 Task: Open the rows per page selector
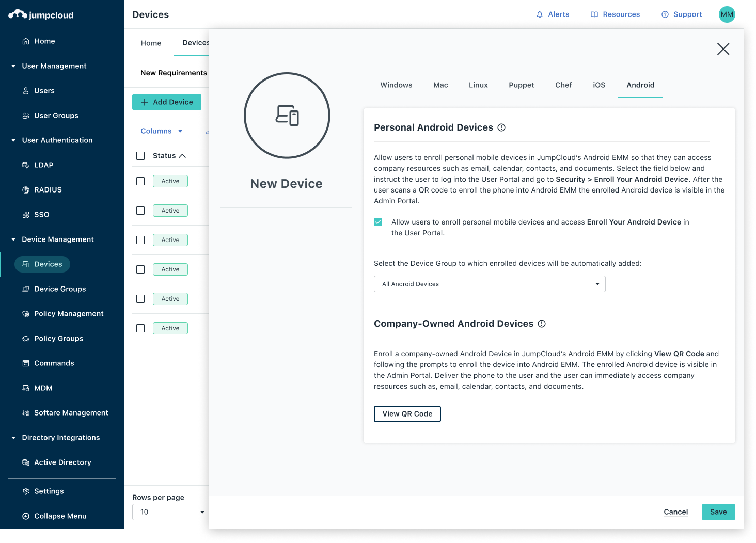(x=170, y=512)
